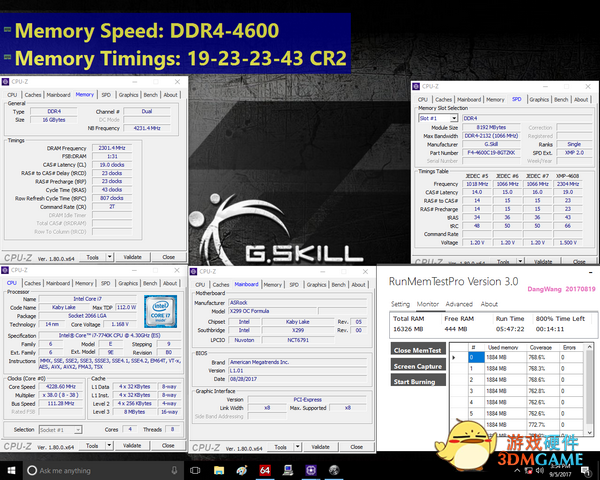This screenshot has width=600, height=480.
Task: Select the Bench tab in the CPU window
Action: point(150,283)
